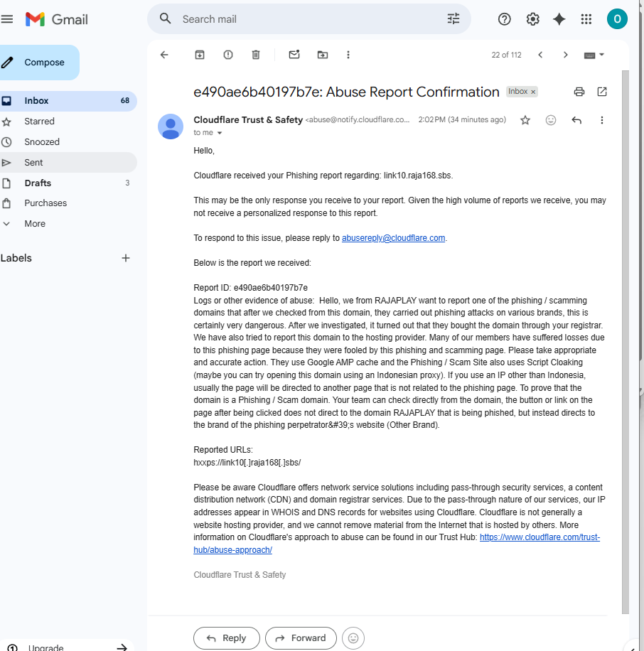Star this message
This screenshot has width=644, height=651.
[525, 120]
